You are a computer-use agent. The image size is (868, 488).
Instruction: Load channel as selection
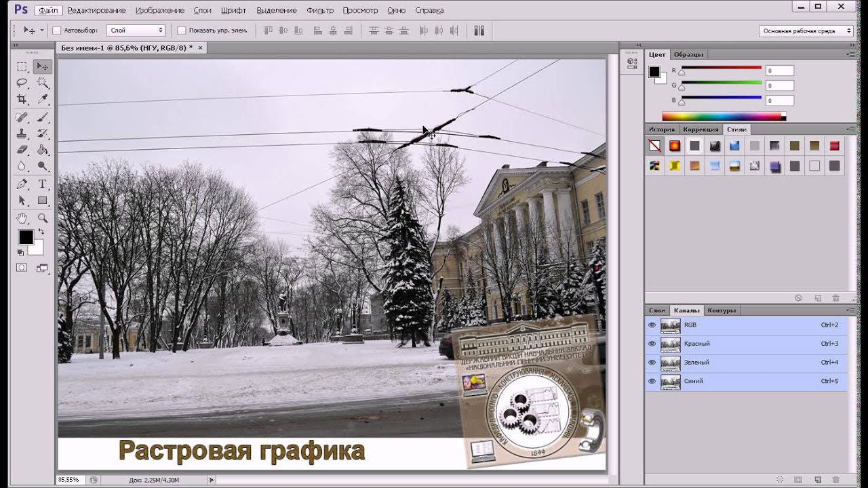[780, 479]
